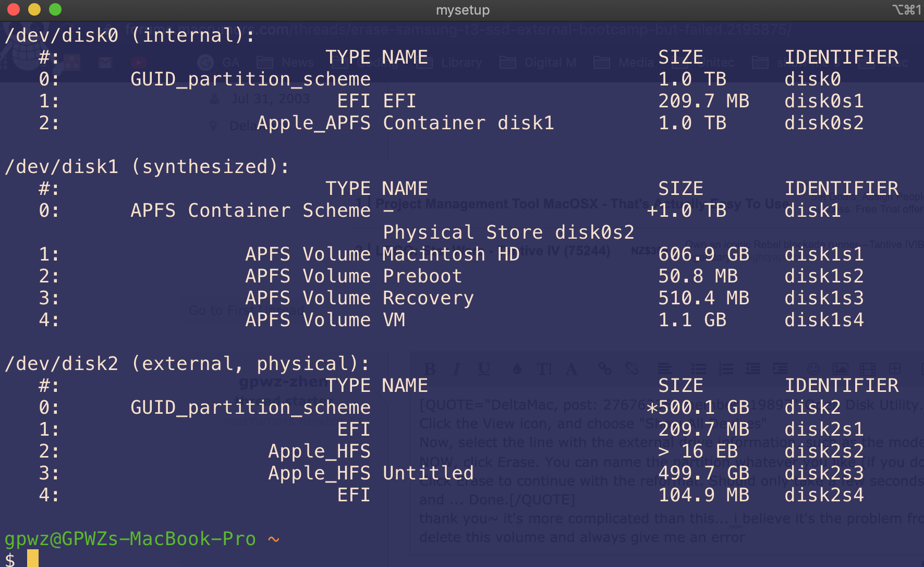This screenshot has width=924, height=567.
Task: Select the disk1s1 identifier
Action: pos(824,254)
